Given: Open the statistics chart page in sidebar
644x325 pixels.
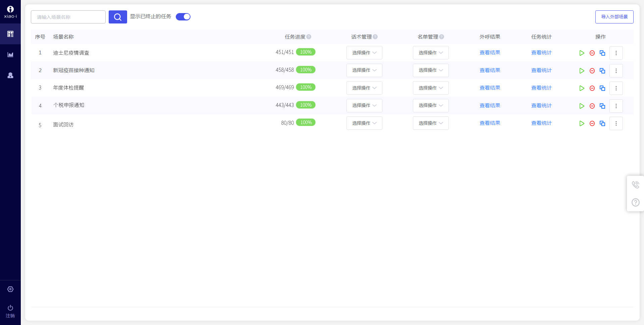Looking at the screenshot, I should [10, 55].
